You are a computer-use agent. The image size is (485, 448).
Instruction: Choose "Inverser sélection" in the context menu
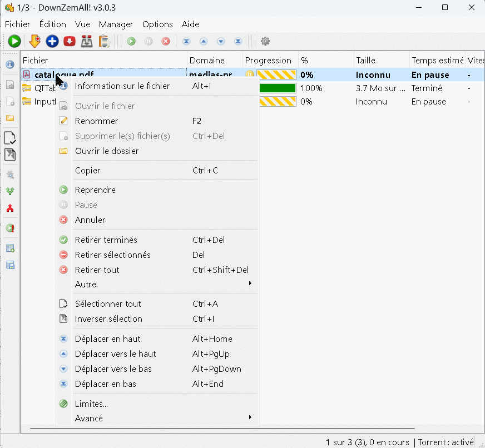(x=158, y=318)
